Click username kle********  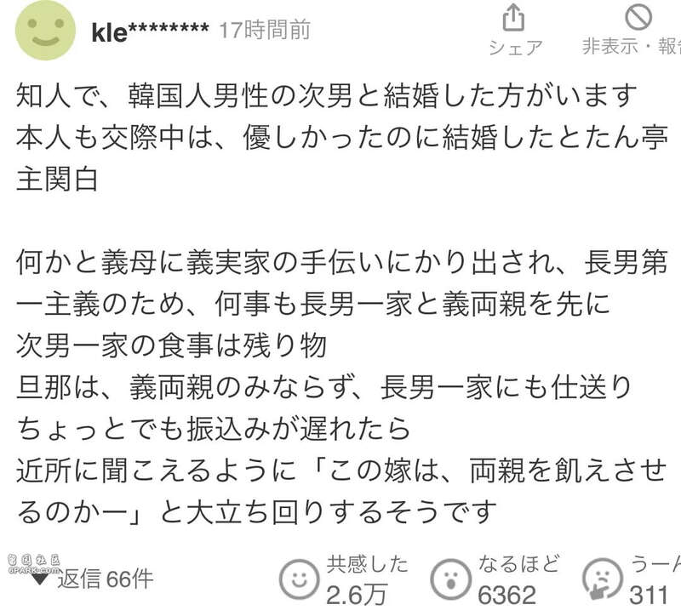click(151, 31)
